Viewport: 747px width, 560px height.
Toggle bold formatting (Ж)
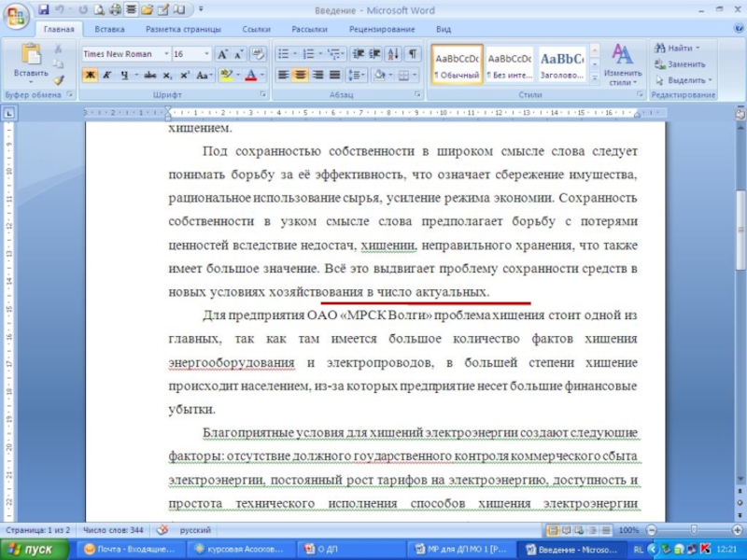click(90, 75)
